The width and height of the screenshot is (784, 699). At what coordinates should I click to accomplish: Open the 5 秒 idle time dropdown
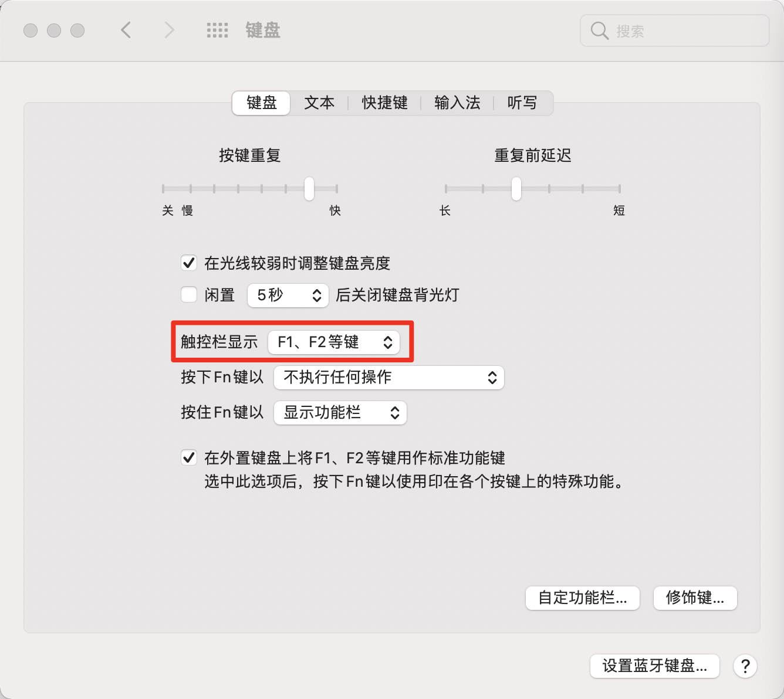point(288,295)
